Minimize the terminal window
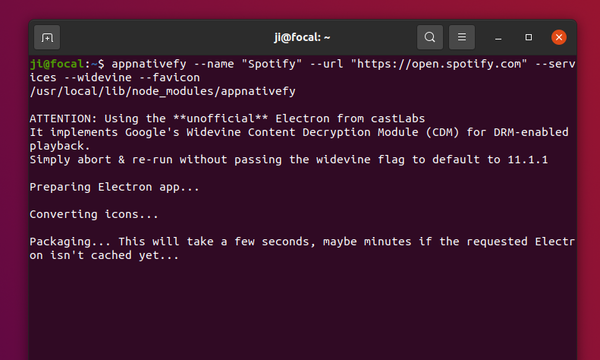600x360 pixels. point(498,37)
